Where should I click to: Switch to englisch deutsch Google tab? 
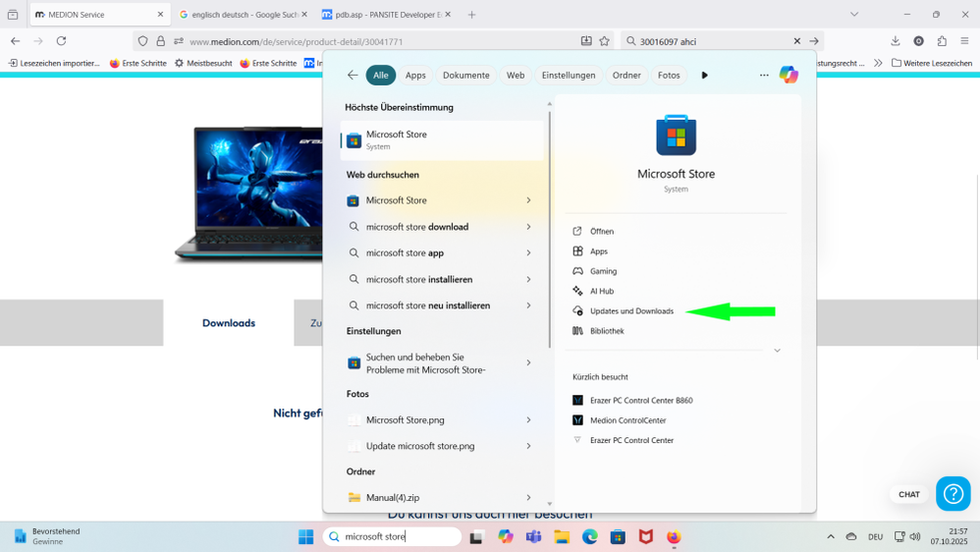tap(244, 15)
